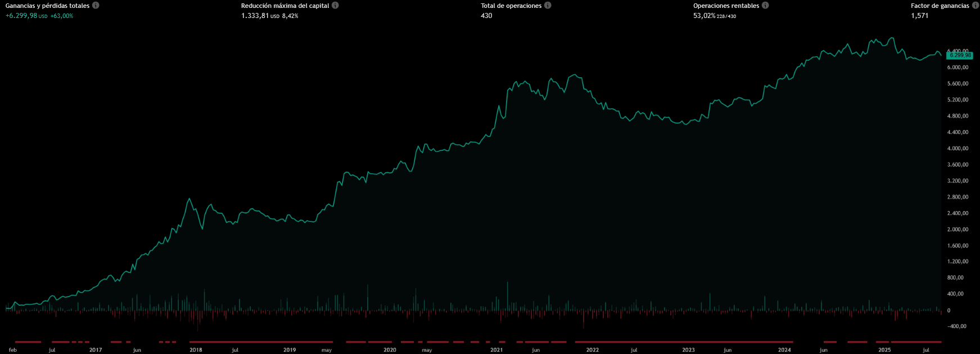
Task: Click the 1.333,81 USD drawdown value
Action: (256, 16)
